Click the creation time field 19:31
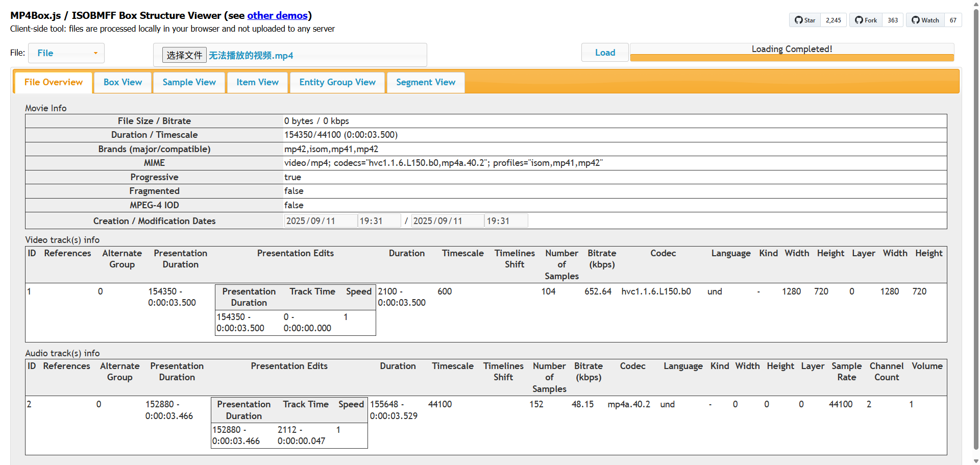This screenshot has width=980, height=465. pyautogui.click(x=379, y=221)
